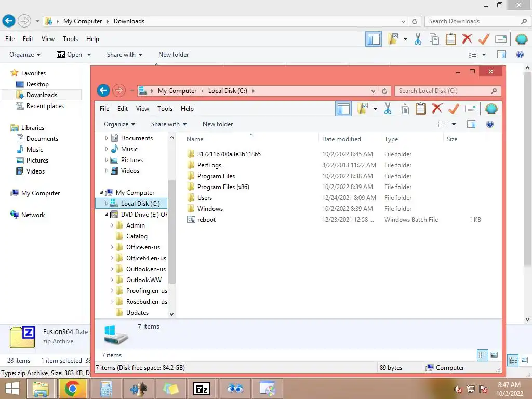532x399 pixels.
Task: Expand the Admin folder in tree
Action: [x=112, y=225]
